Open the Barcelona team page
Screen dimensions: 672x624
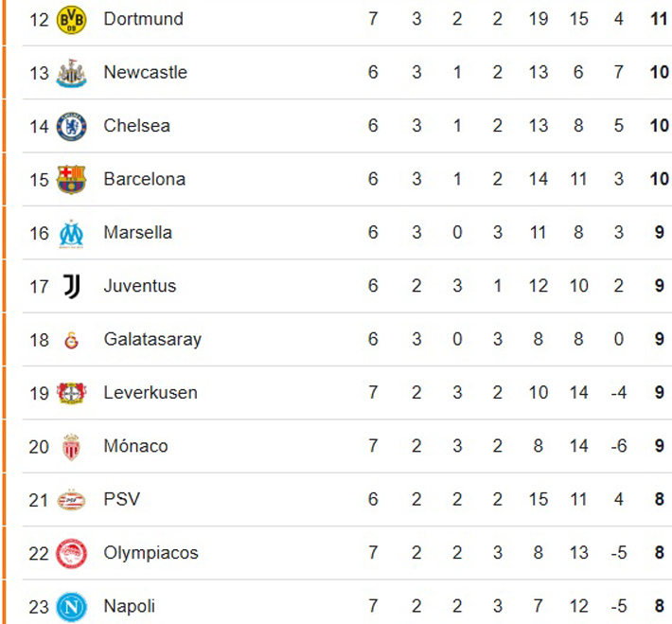click(144, 179)
